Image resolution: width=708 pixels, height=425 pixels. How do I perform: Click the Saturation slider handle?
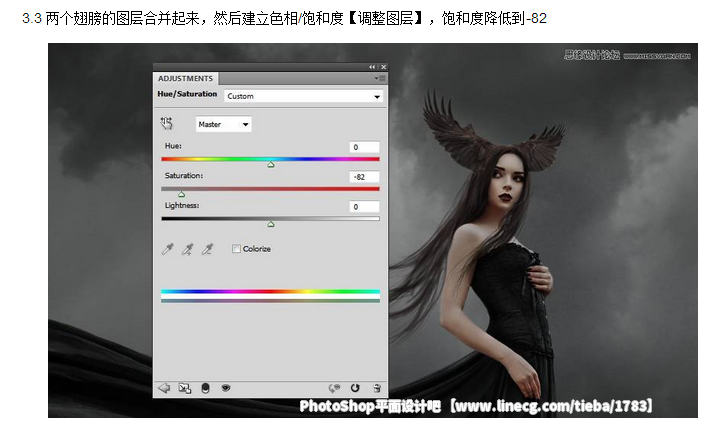pyautogui.click(x=181, y=195)
